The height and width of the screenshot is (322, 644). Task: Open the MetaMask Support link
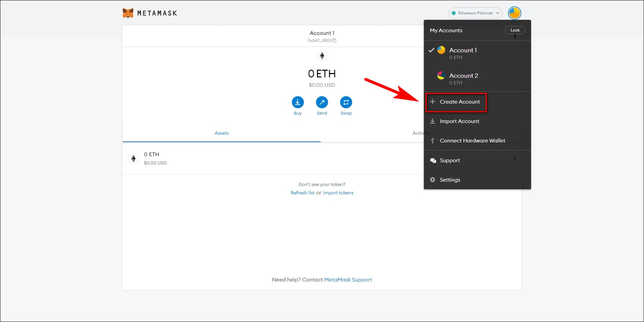(348, 280)
